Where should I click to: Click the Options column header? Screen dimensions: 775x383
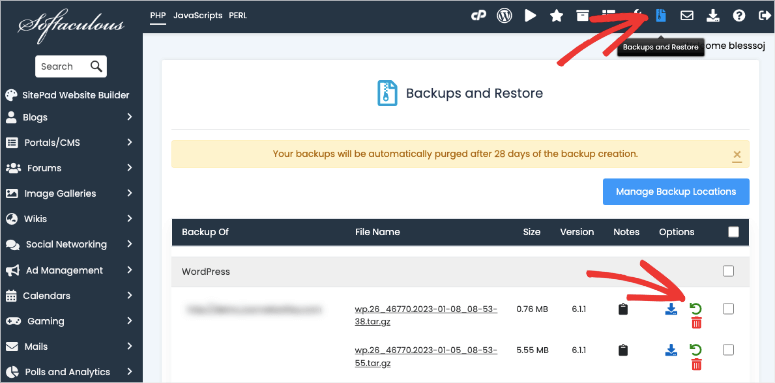(x=677, y=232)
